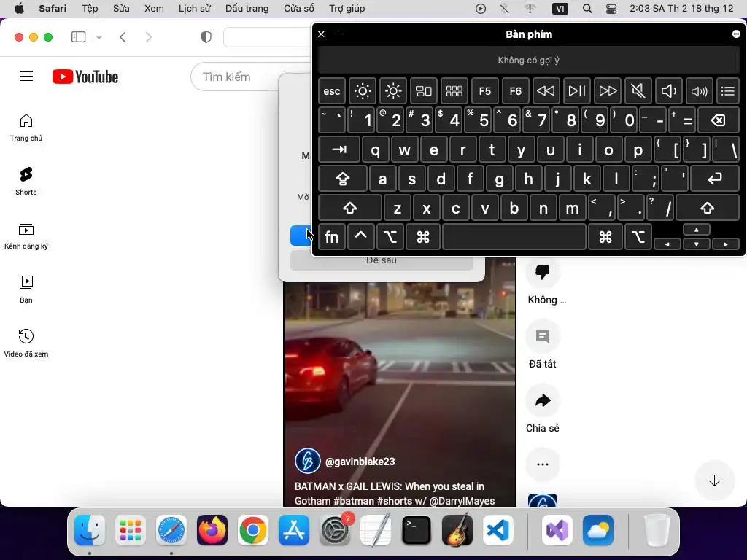The image size is (747, 560).
Task: Share the short via Chia sẻ
Action: coord(542,400)
